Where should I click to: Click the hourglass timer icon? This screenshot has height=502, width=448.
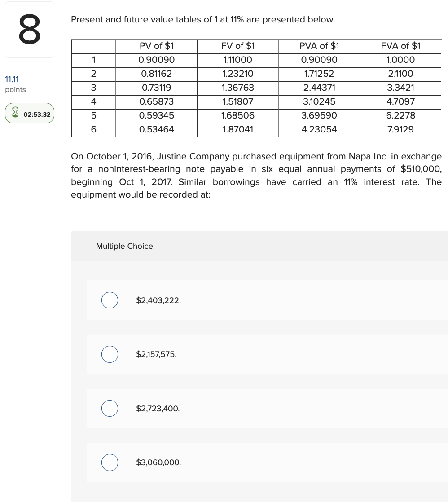coord(16,113)
